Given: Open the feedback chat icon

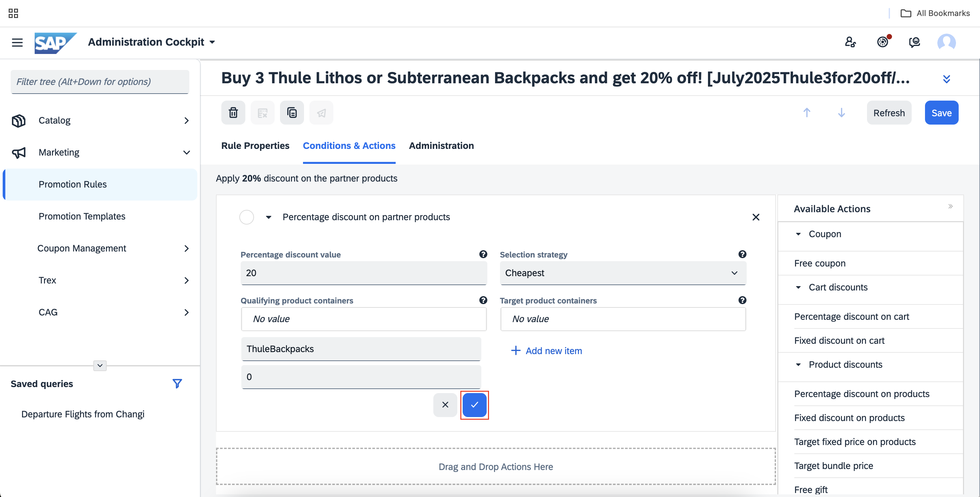Looking at the screenshot, I should coord(915,42).
